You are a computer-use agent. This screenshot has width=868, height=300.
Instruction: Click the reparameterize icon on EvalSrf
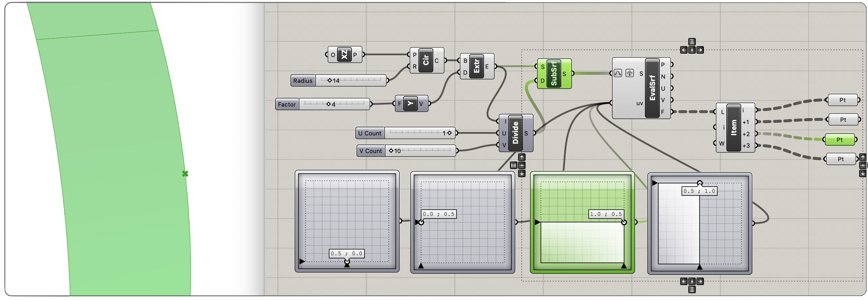pyautogui.click(x=618, y=73)
